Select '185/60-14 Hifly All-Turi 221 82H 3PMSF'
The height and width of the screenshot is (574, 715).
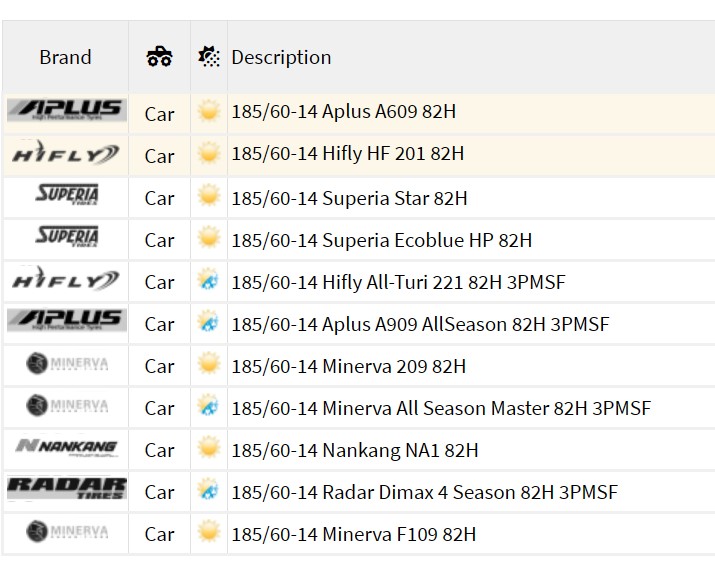click(398, 282)
